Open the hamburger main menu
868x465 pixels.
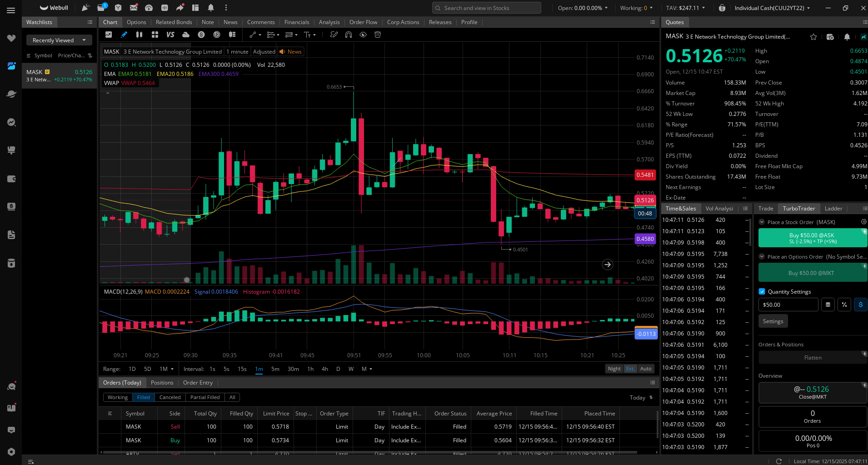tap(11, 10)
